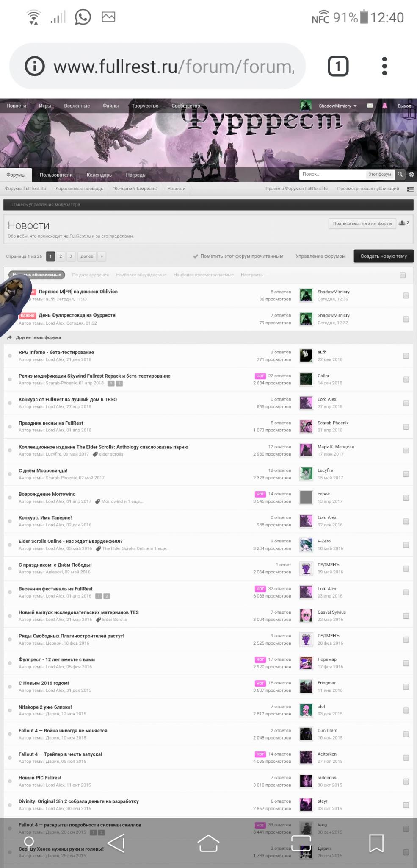417x868 pixels.
Task: Tap the Android home navigation button
Action: click(208, 843)
